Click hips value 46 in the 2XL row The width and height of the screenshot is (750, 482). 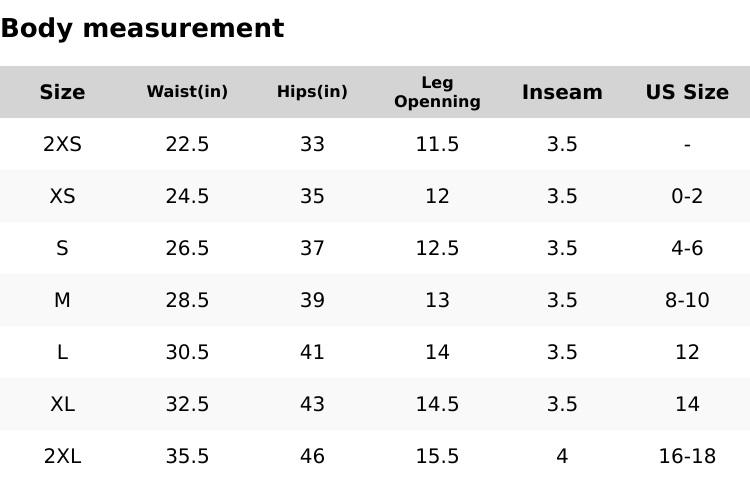(312, 456)
